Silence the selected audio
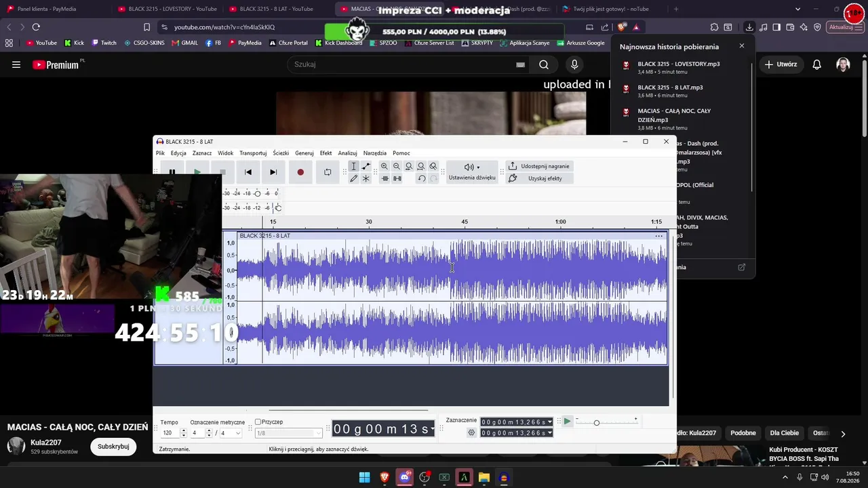The image size is (868, 488). tap(397, 178)
